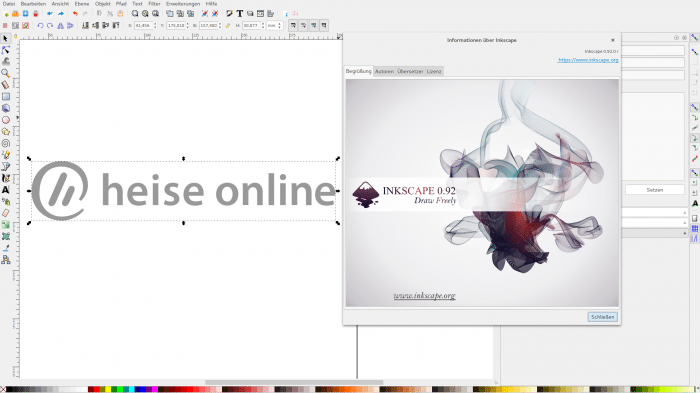Open the Erweiterungen menu
The width and height of the screenshot is (700, 393).
point(183,4)
